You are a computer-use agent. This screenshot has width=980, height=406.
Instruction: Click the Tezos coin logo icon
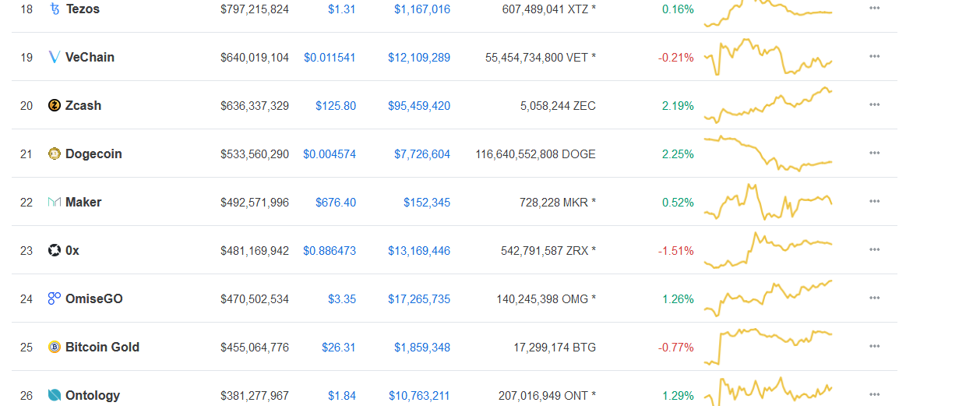click(55, 9)
